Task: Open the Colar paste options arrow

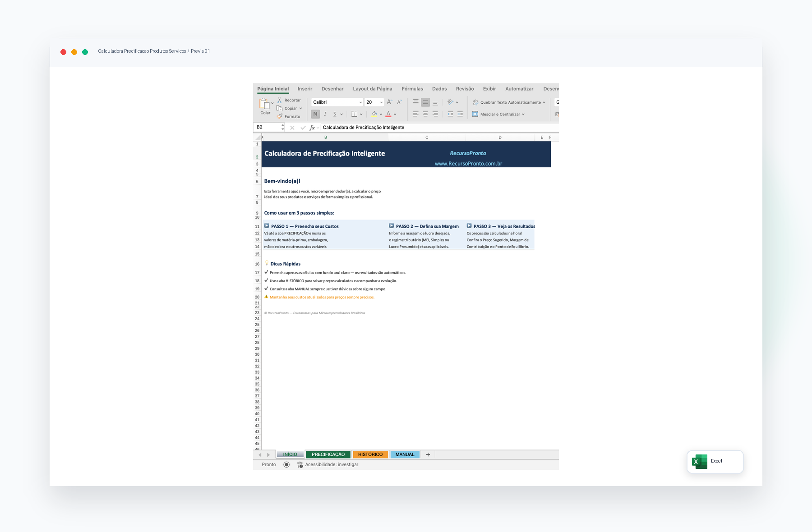Action: click(272, 103)
